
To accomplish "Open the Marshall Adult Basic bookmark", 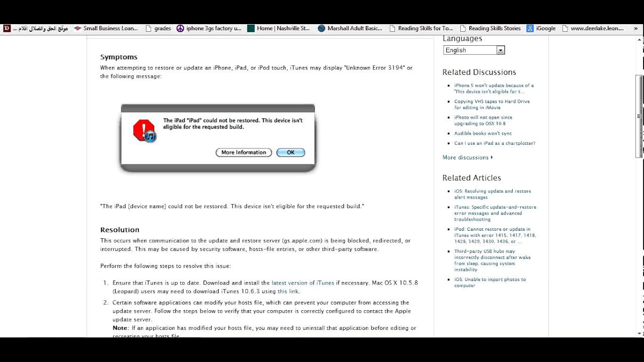I will [x=350, y=29].
